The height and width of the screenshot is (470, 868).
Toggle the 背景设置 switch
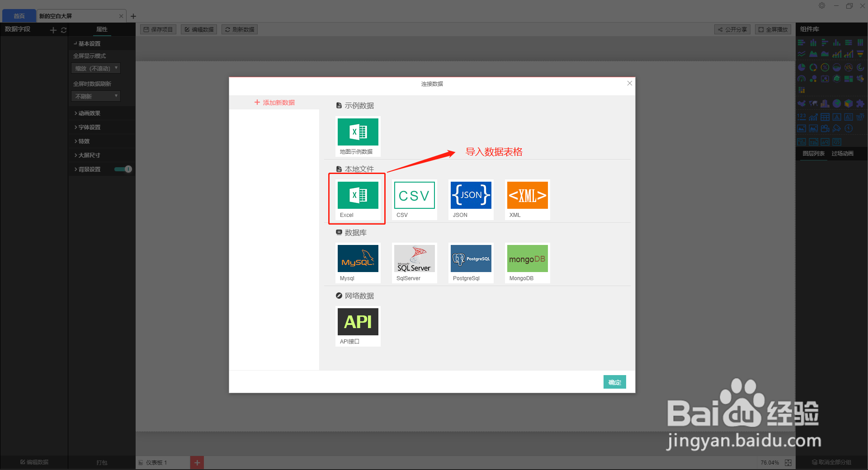(123, 169)
